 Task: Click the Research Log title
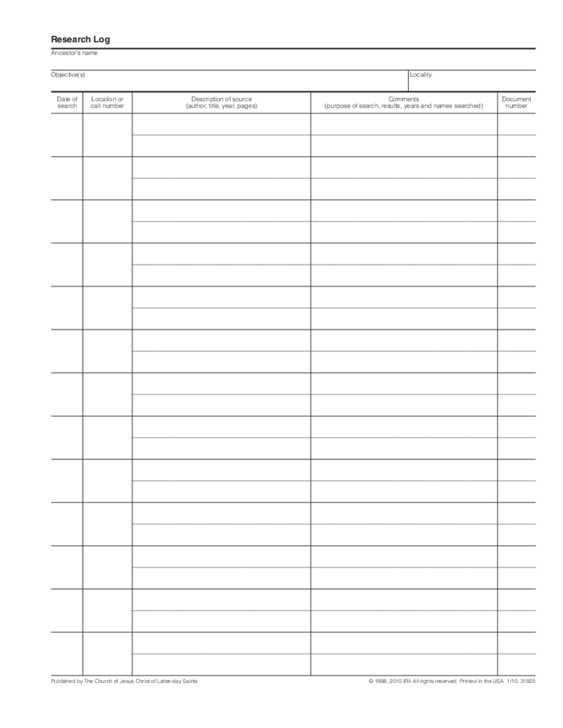click(x=80, y=39)
